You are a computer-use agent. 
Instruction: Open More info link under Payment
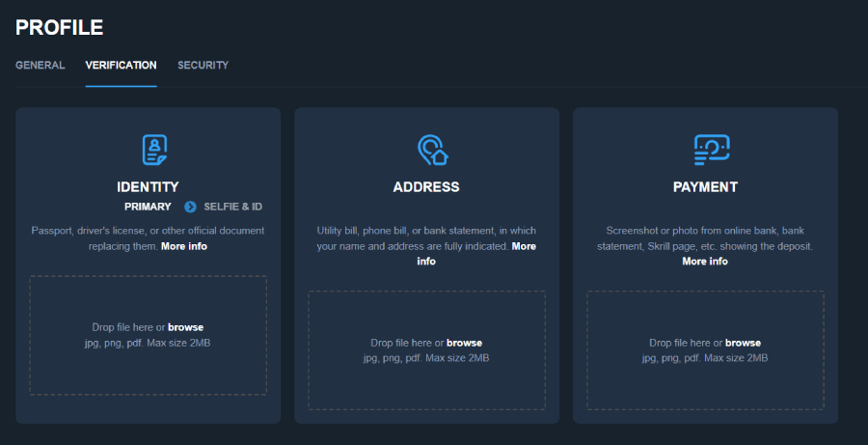coord(705,261)
